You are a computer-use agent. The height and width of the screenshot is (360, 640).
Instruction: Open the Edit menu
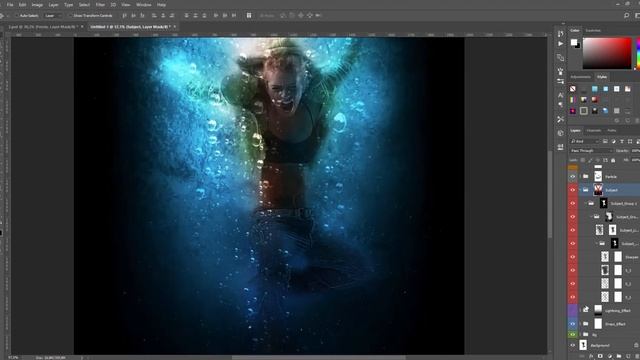click(22, 5)
